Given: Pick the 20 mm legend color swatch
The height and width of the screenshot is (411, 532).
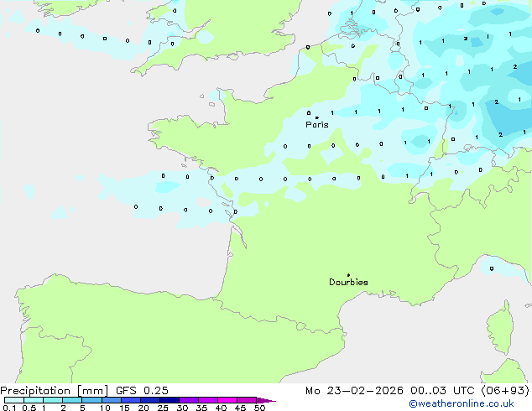Looking at the screenshot, I should coord(150,400).
